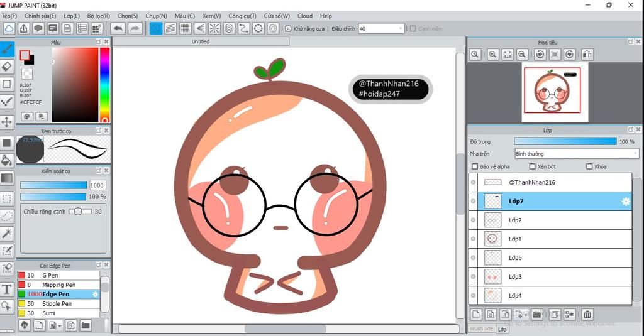Open Bộ lọc(R) menu
The image size is (644, 336).
[99, 16]
